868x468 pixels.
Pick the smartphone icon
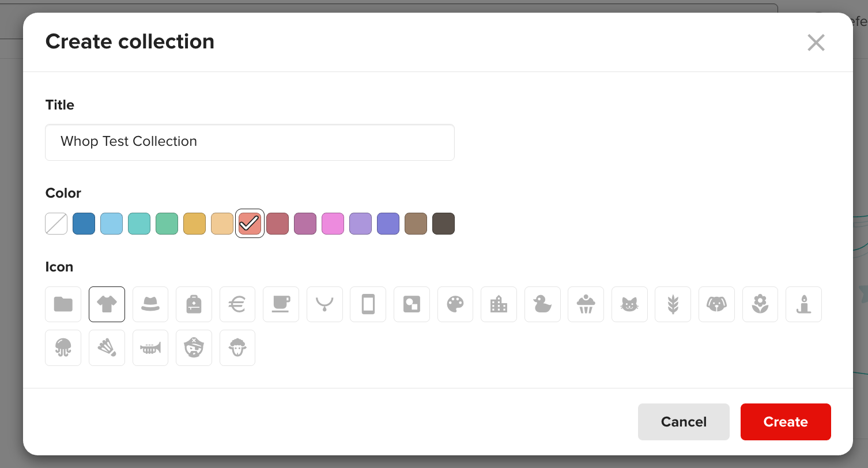tap(368, 304)
